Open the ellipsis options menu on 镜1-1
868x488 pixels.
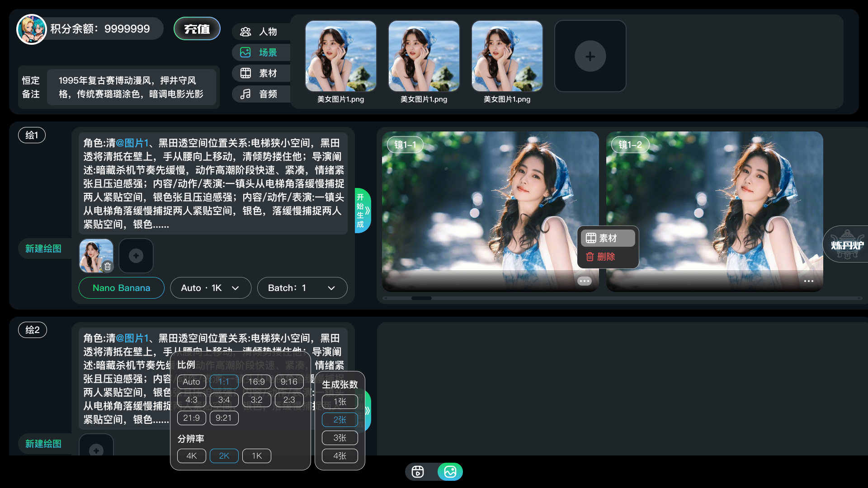pyautogui.click(x=584, y=281)
